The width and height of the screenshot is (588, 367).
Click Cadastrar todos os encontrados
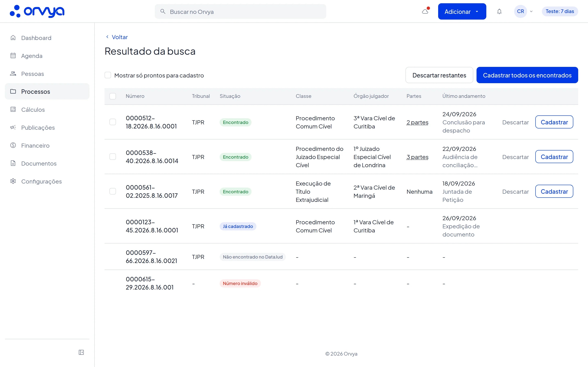point(527,75)
